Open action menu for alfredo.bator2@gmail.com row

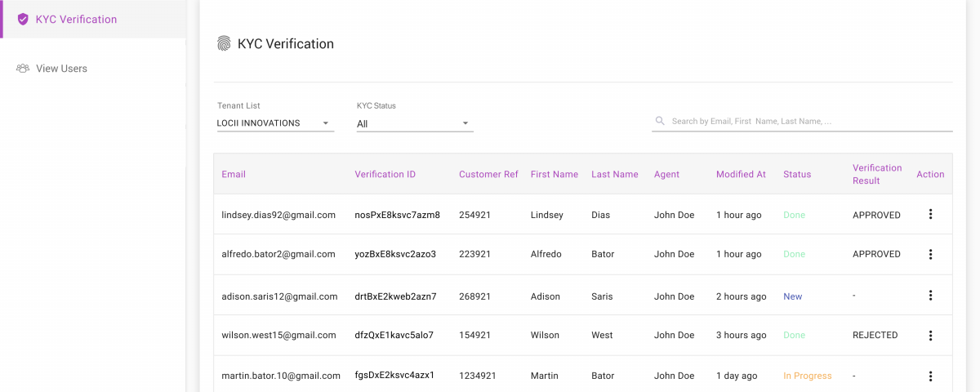pos(930,254)
